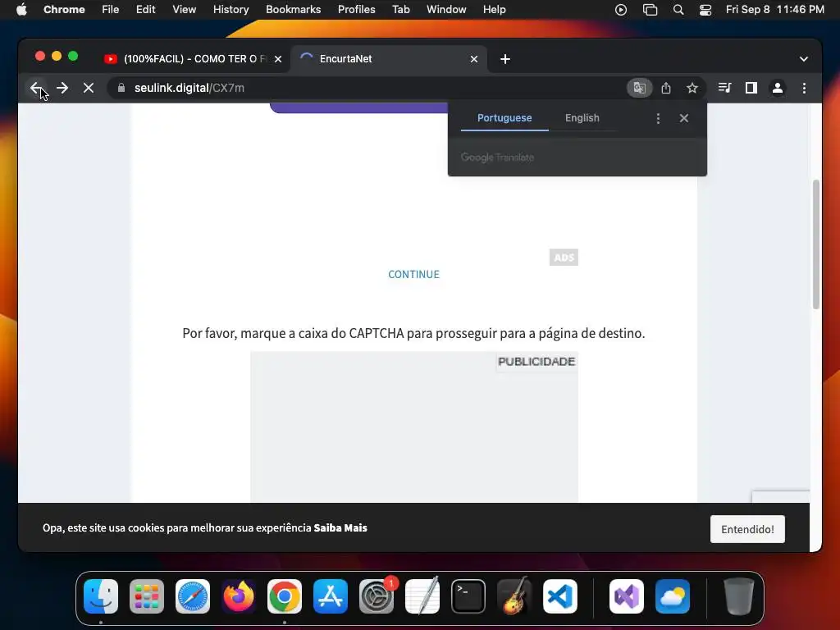Go back with the browser back arrow
840x630 pixels.
coord(36,88)
